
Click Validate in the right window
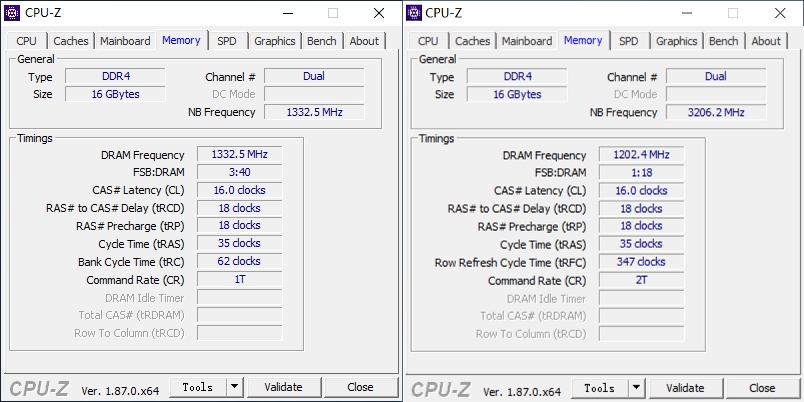pyautogui.click(x=686, y=388)
